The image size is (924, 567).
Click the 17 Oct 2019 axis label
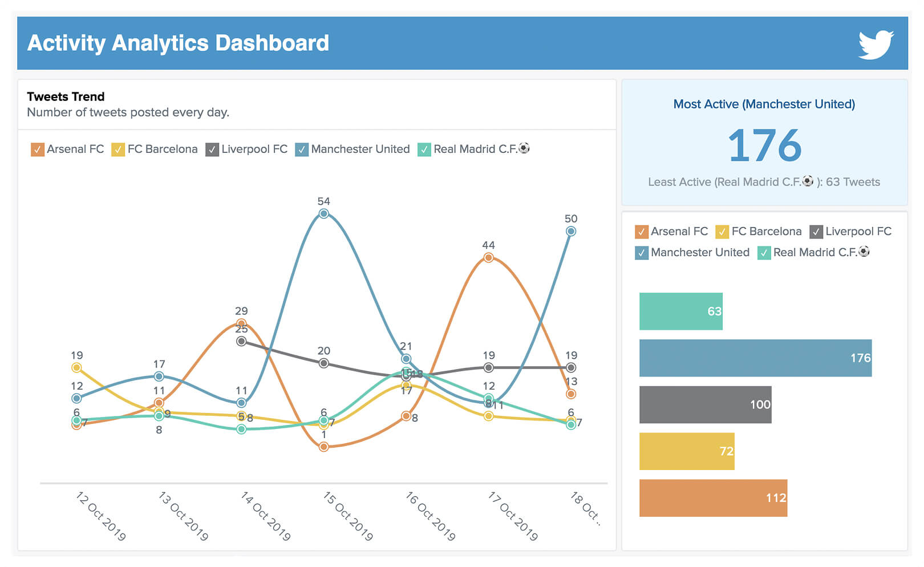tap(513, 516)
